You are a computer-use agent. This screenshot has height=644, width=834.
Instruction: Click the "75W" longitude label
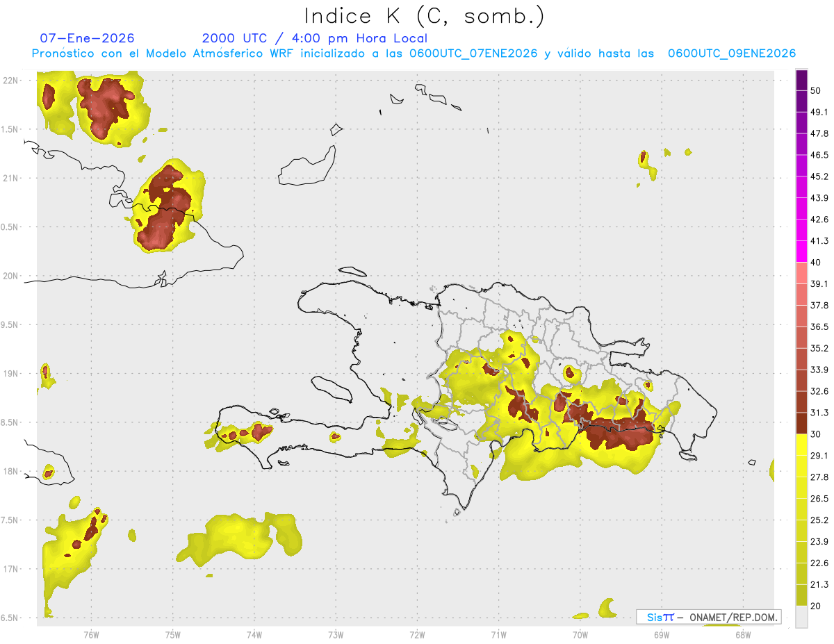[x=172, y=634]
